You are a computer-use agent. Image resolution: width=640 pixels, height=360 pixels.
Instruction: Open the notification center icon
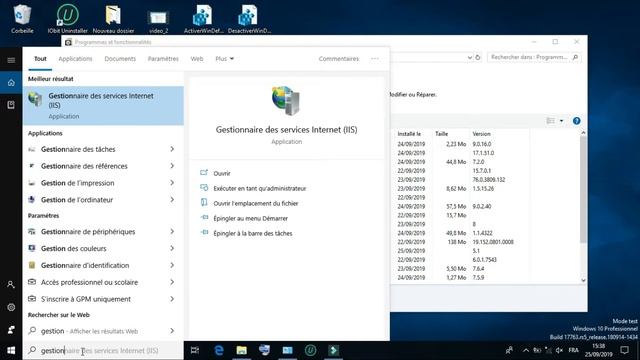coord(624,350)
